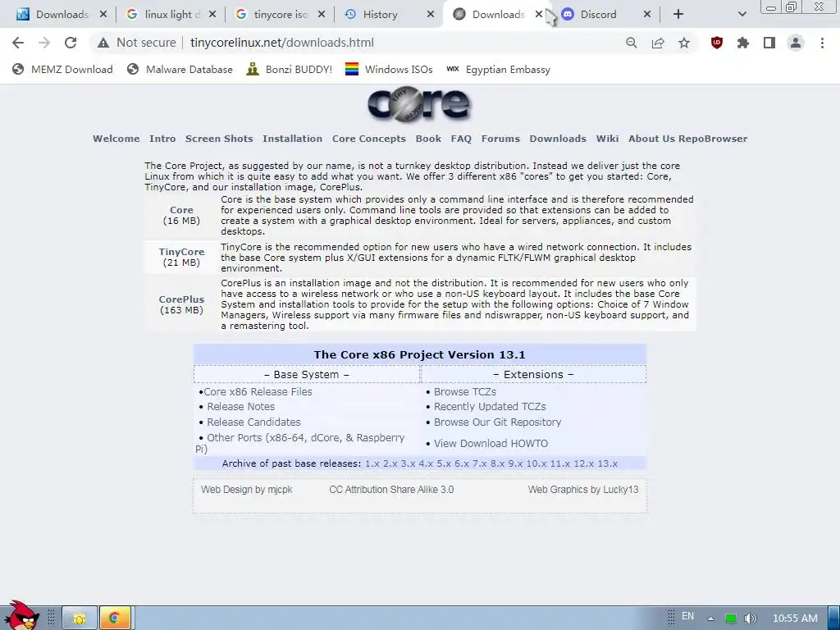840x630 pixels.
Task: Bookmark this page with the star icon
Action: point(684,43)
